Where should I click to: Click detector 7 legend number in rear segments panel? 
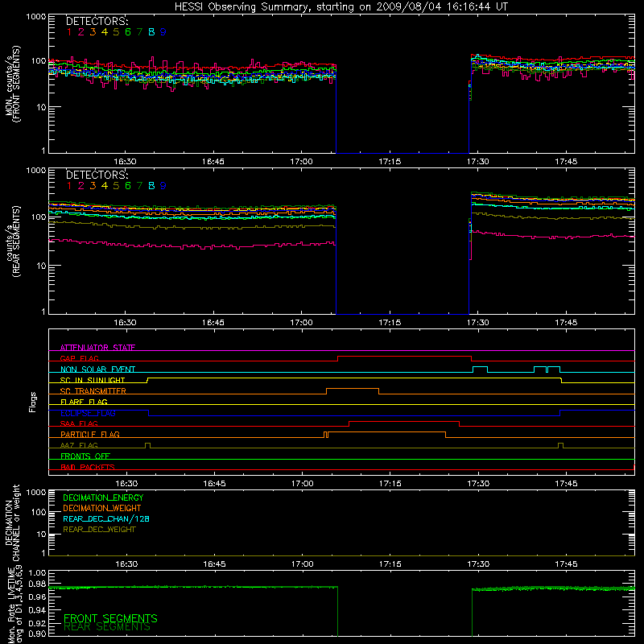point(139,186)
